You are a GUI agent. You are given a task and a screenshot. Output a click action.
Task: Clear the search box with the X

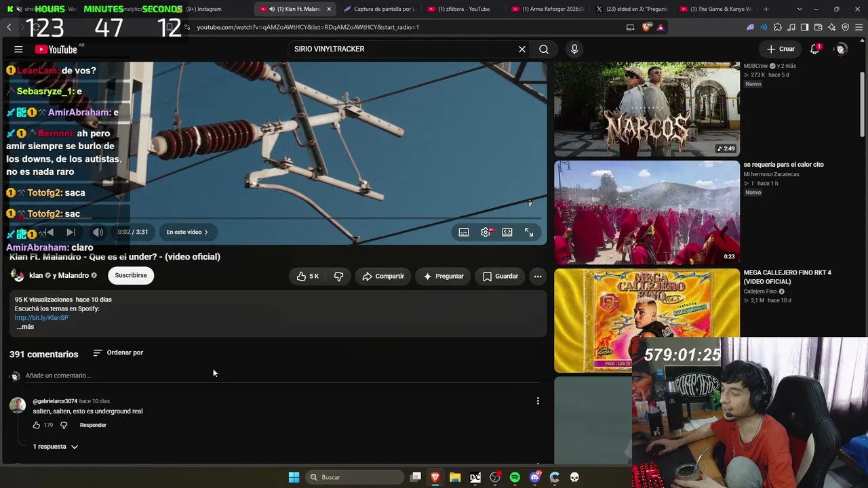click(522, 49)
